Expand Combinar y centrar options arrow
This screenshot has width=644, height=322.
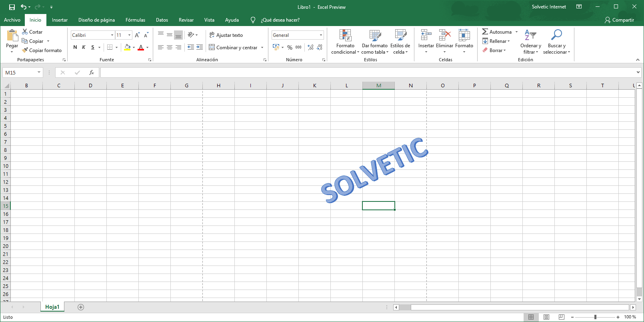click(x=262, y=48)
